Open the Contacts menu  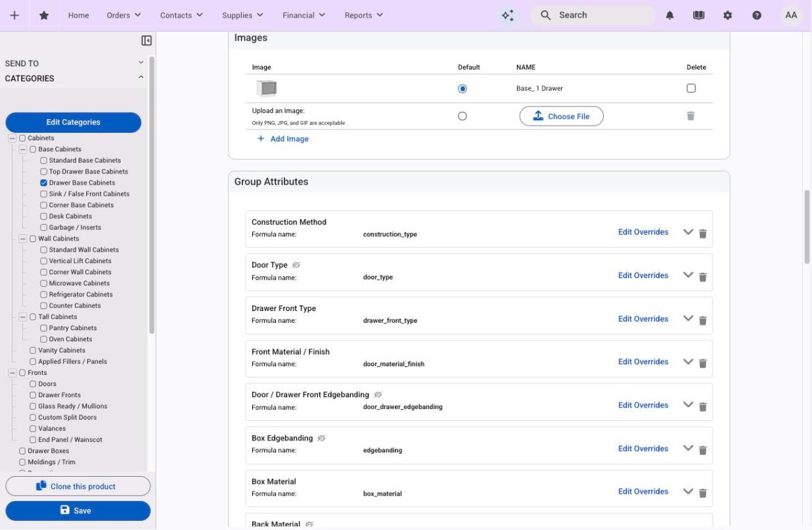pyautogui.click(x=181, y=15)
